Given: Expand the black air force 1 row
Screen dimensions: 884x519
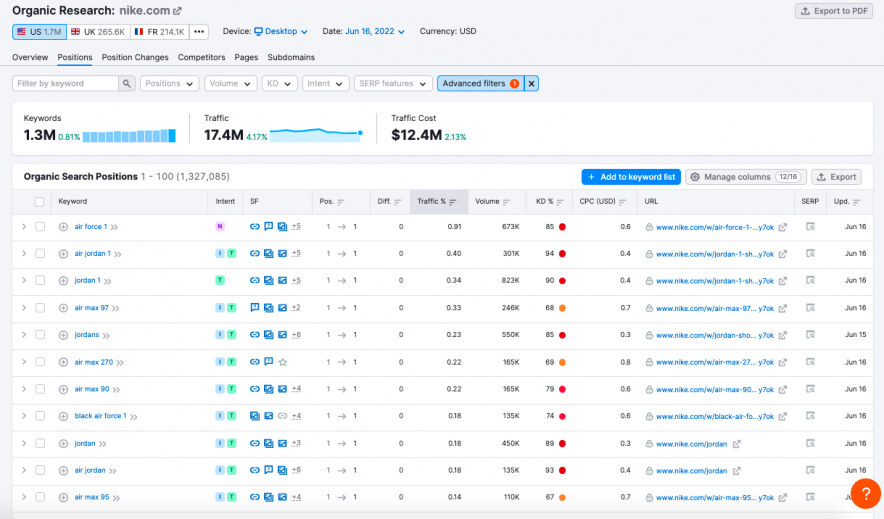Looking at the screenshot, I should click(x=24, y=416).
